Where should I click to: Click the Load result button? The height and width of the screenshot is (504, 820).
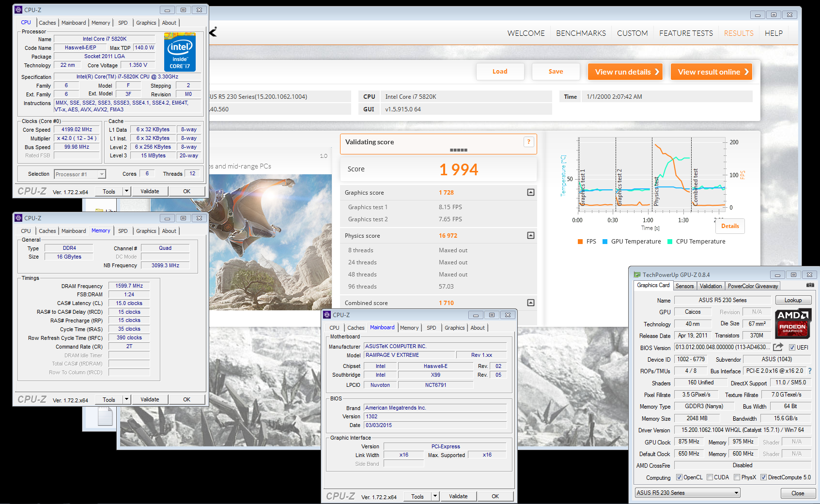(x=500, y=72)
